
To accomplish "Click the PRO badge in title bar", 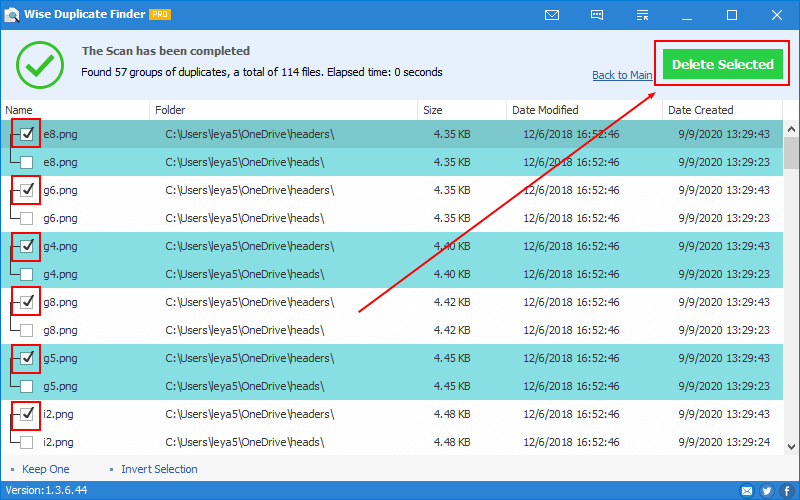I will [x=160, y=14].
